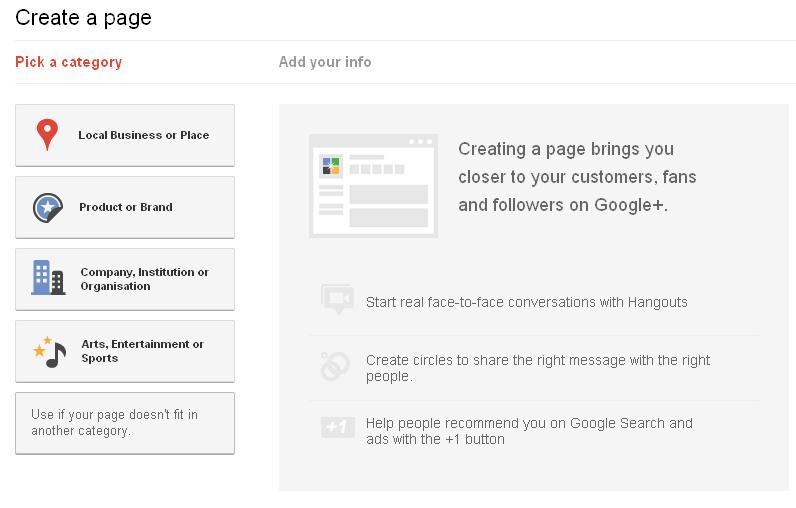The height and width of the screenshot is (508, 796).
Task: Click the Hangouts video chat icon
Action: coord(337,299)
